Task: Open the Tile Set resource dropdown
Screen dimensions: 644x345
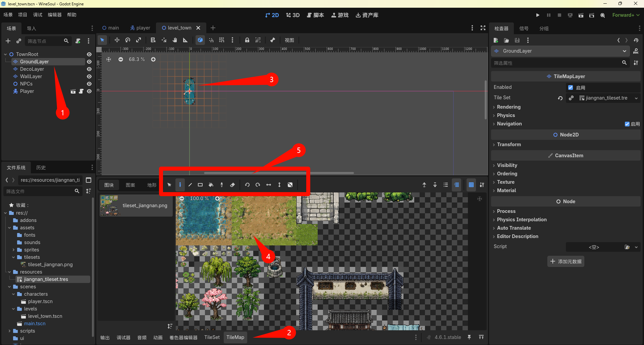Action: coord(636,98)
